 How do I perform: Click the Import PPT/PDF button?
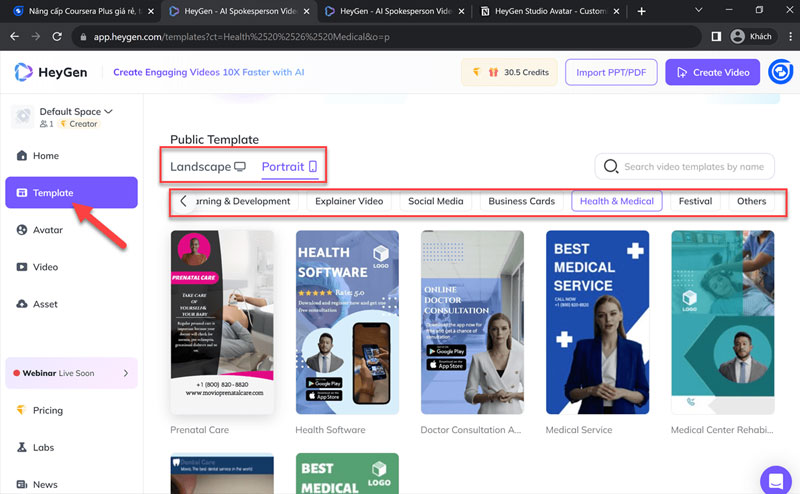point(610,72)
